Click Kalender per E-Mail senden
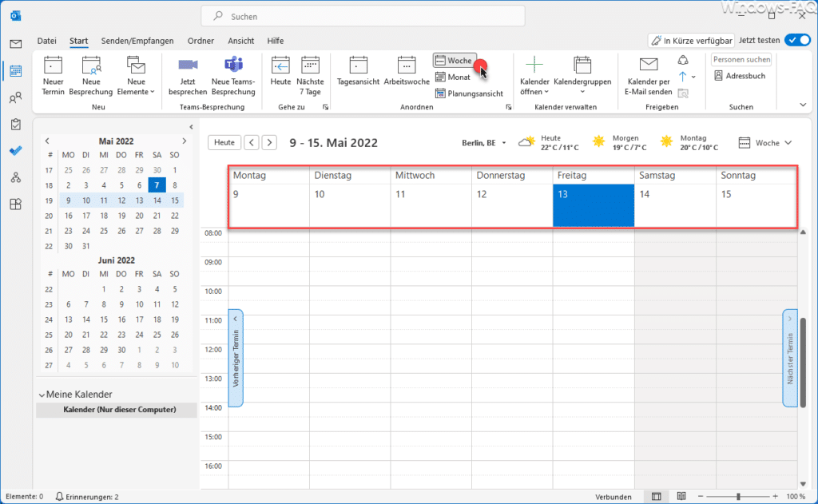Image resolution: width=818 pixels, height=504 pixels. point(649,76)
